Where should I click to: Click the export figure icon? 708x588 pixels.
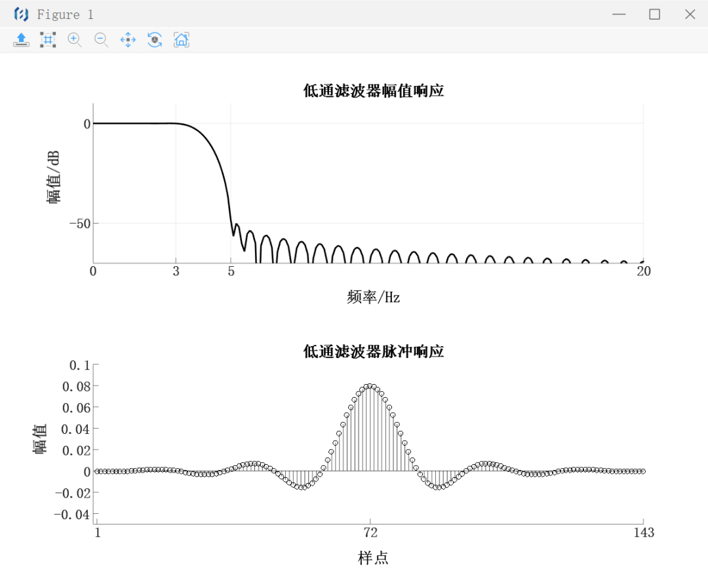[21, 40]
